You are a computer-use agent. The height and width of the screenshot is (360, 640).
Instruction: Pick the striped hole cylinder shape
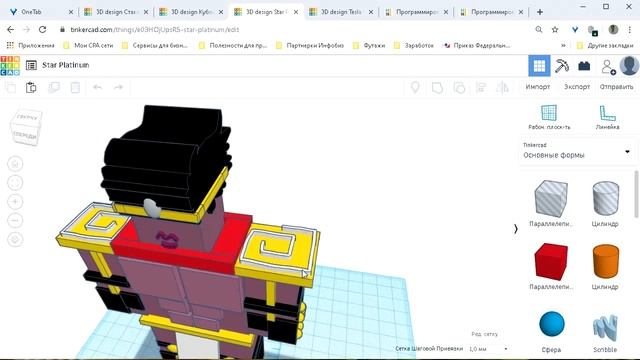tap(605, 198)
